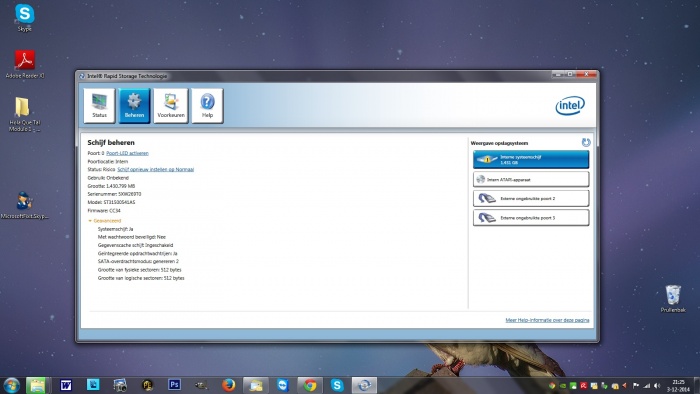
Task: Click the Model: ST31500541AS line
Action: pos(111,202)
